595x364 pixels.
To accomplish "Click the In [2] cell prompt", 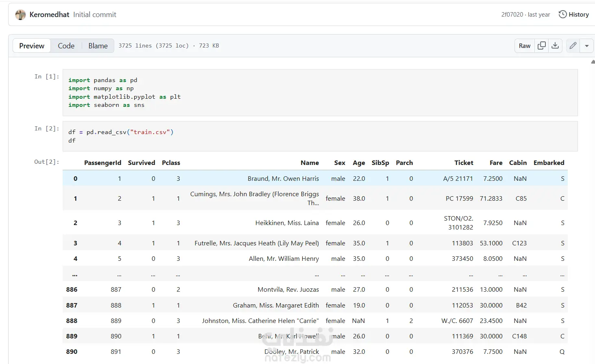I will click(47, 128).
